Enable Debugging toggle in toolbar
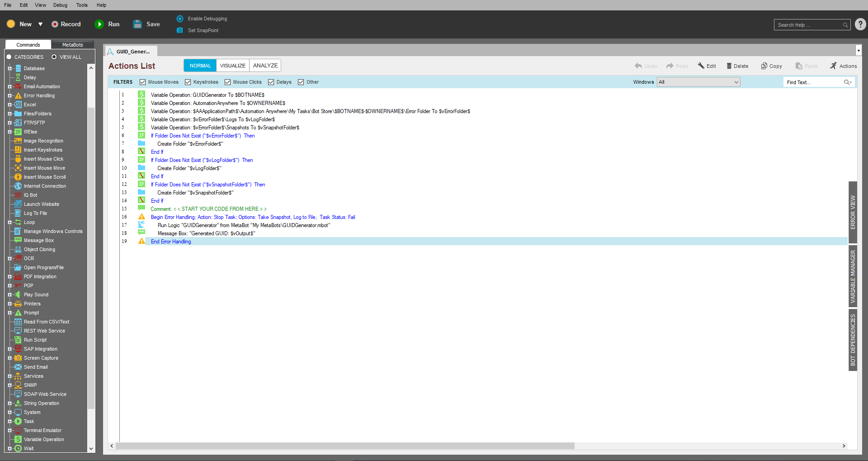The height and width of the screenshot is (461, 868). point(180,19)
